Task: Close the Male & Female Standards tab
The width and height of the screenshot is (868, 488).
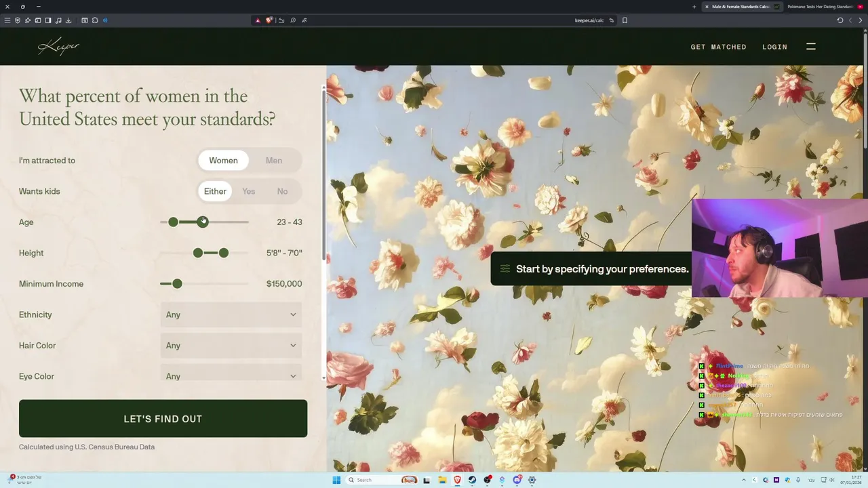Action: [x=707, y=7]
